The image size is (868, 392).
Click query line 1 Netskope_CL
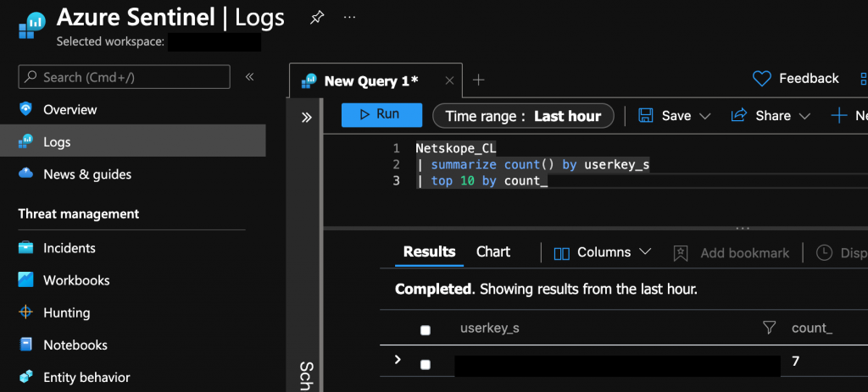pos(456,148)
